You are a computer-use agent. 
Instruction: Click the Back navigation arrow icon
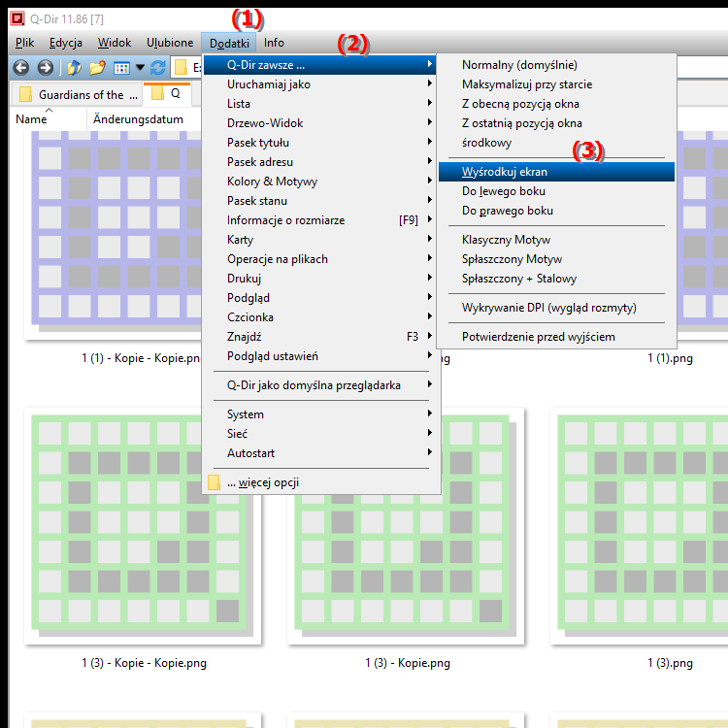[x=21, y=68]
